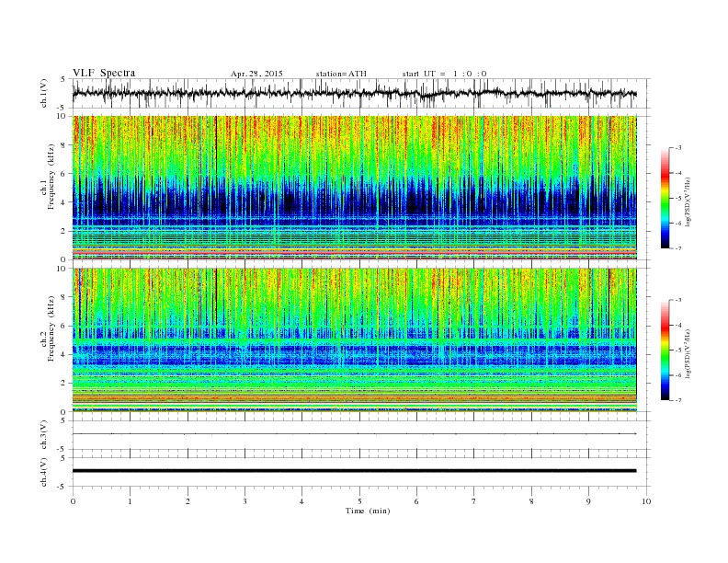Click the ch.1(V) waveform axis label
Viewport: 728px width, 563px height.
tap(44, 93)
